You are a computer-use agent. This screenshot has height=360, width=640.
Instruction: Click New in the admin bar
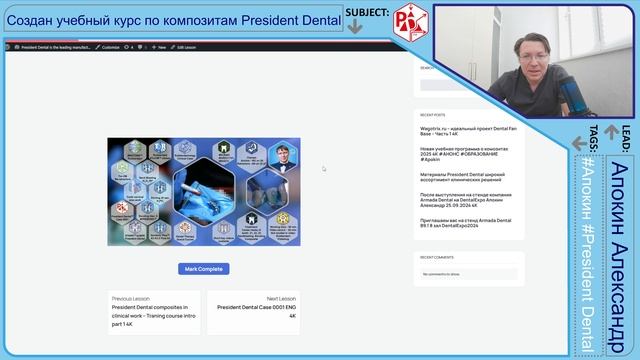pos(159,47)
